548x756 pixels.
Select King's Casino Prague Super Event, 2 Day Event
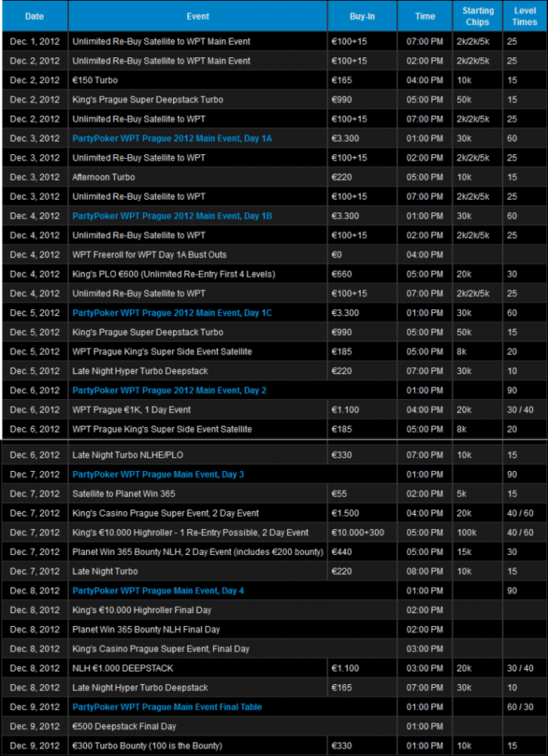pyautogui.click(x=166, y=513)
